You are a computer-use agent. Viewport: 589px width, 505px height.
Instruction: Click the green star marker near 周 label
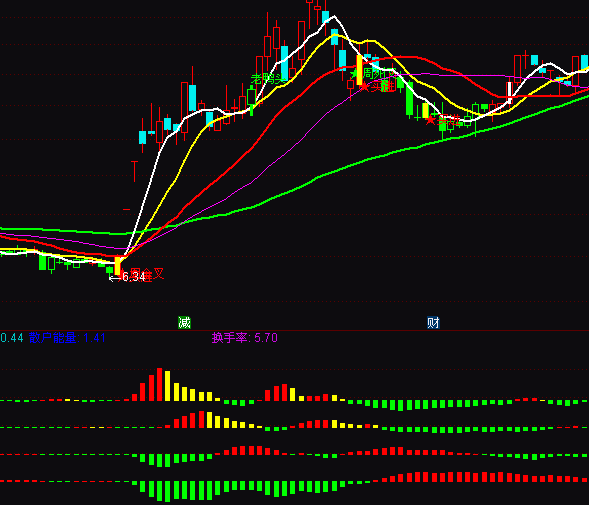(353, 74)
